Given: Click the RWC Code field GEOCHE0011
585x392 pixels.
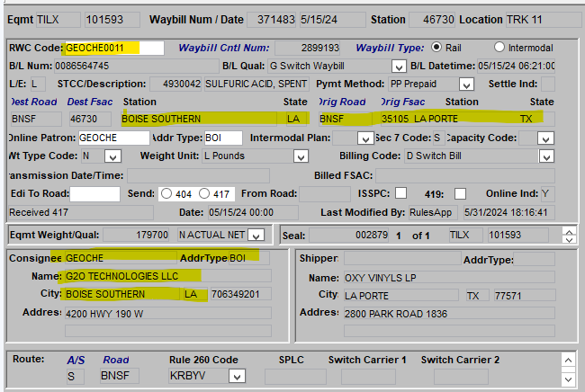Looking at the screenshot, I should click(114, 48).
